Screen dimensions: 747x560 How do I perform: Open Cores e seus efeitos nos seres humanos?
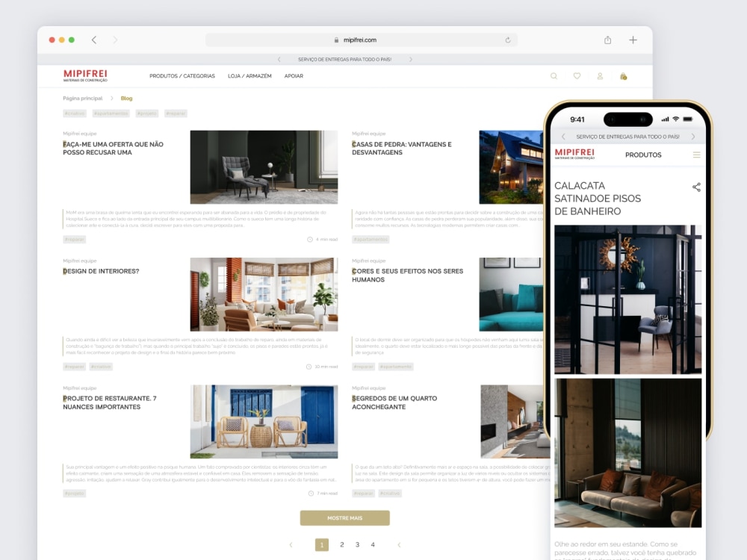407,276
